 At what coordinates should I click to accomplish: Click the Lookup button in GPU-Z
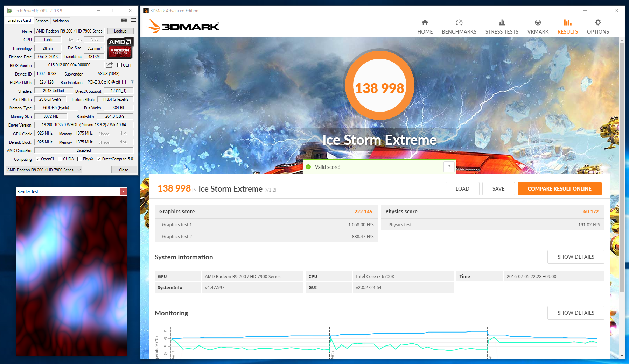click(x=120, y=31)
